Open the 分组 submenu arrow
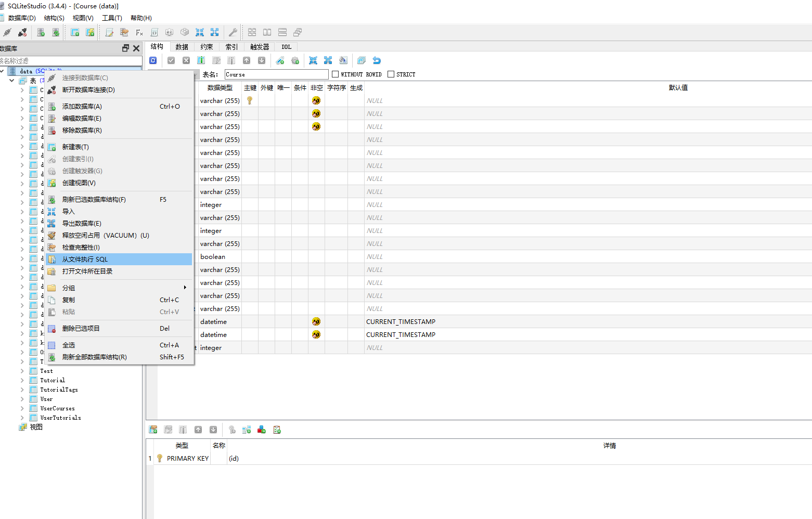This screenshot has width=812, height=519. [x=185, y=288]
